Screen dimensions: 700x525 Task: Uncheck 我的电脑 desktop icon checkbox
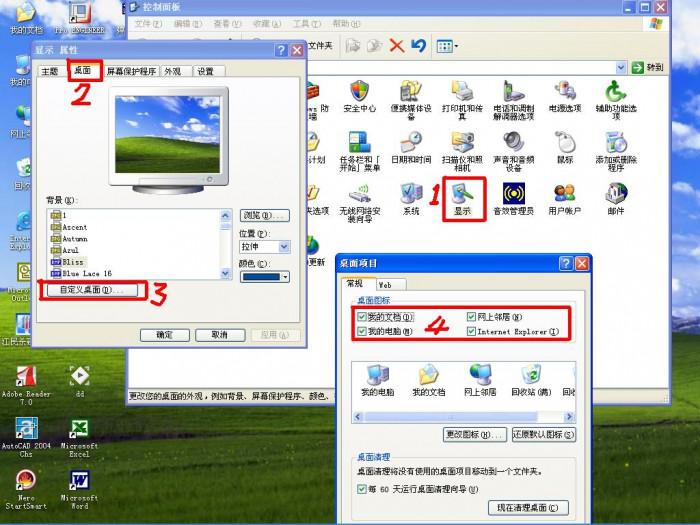tap(362, 331)
